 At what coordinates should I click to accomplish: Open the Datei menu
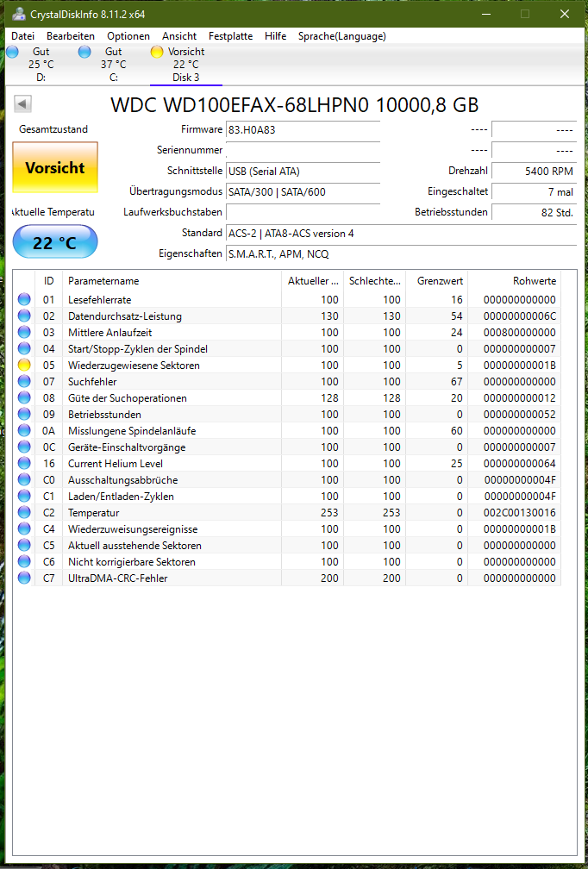[22, 36]
